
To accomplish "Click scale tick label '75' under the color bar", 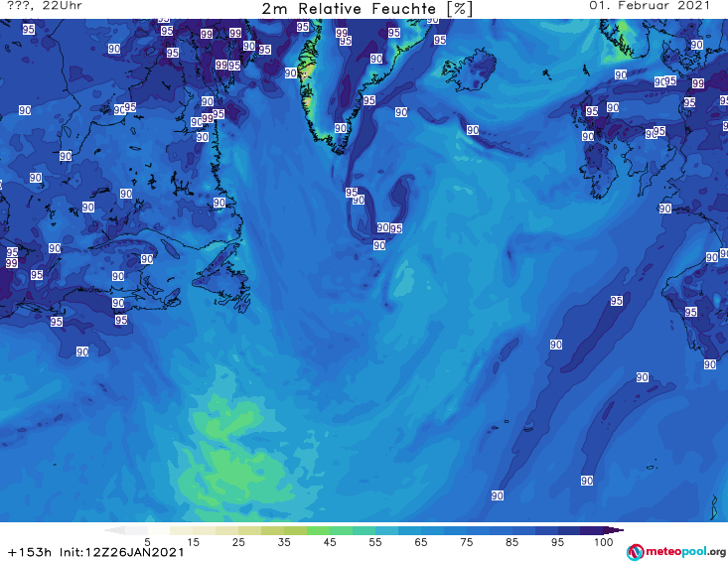I will [466, 542].
